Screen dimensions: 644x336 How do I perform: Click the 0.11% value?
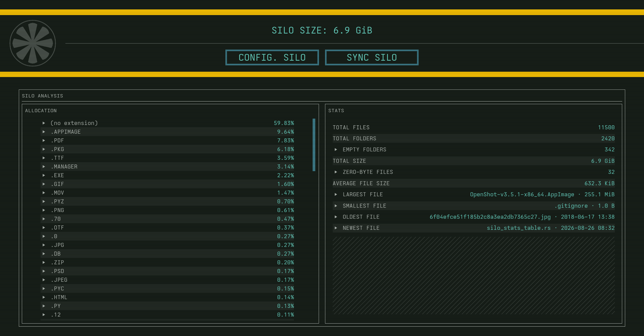[285, 315]
